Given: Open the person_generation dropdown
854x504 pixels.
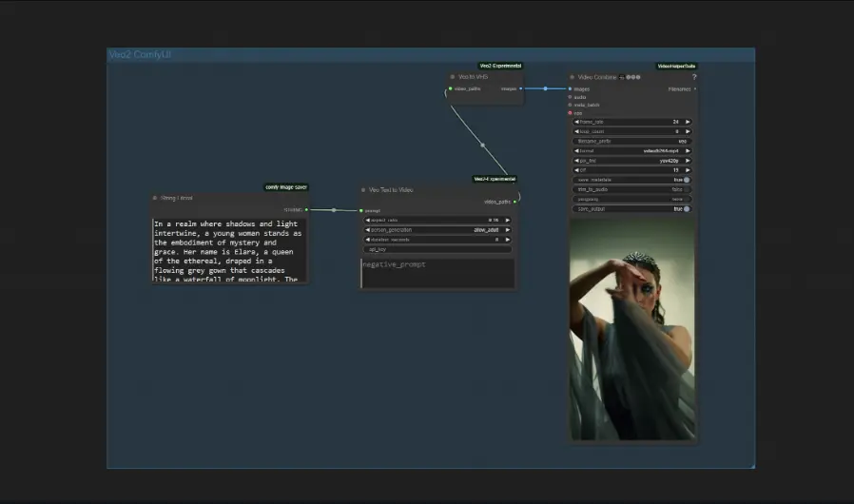Looking at the screenshot, I should click(x=438, y=230).
